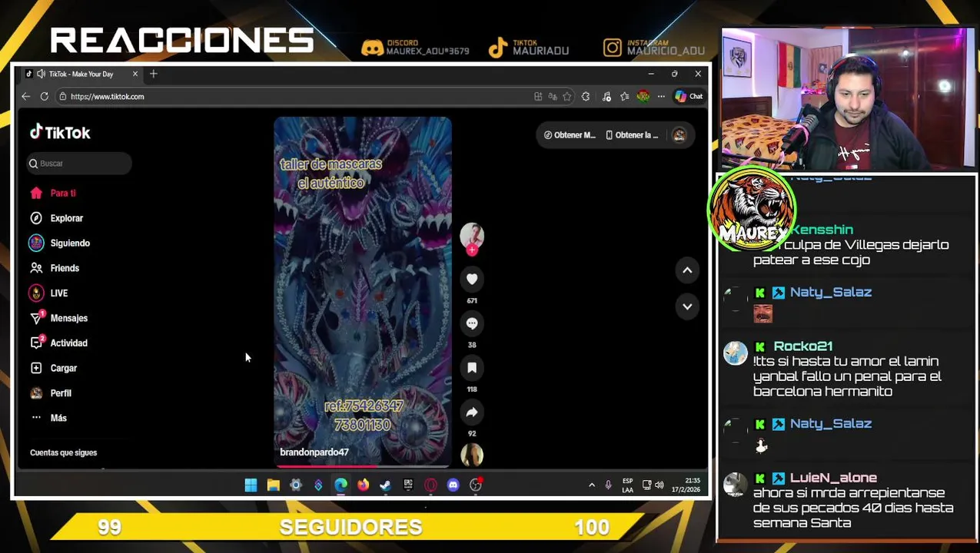This screenshot has height=553, width=980.
Task: Open Cargar upload option
Action: pos(54,368)
